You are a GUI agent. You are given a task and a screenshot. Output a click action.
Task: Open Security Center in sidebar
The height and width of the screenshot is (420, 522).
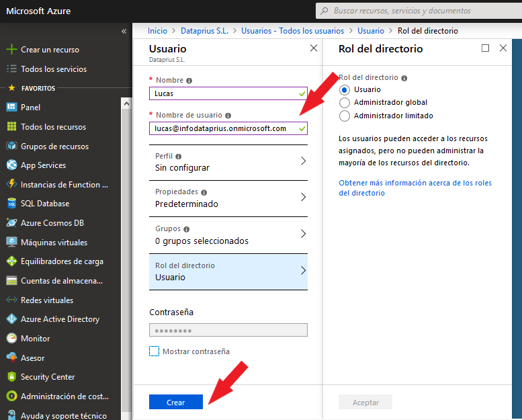[x=48, y=377]
